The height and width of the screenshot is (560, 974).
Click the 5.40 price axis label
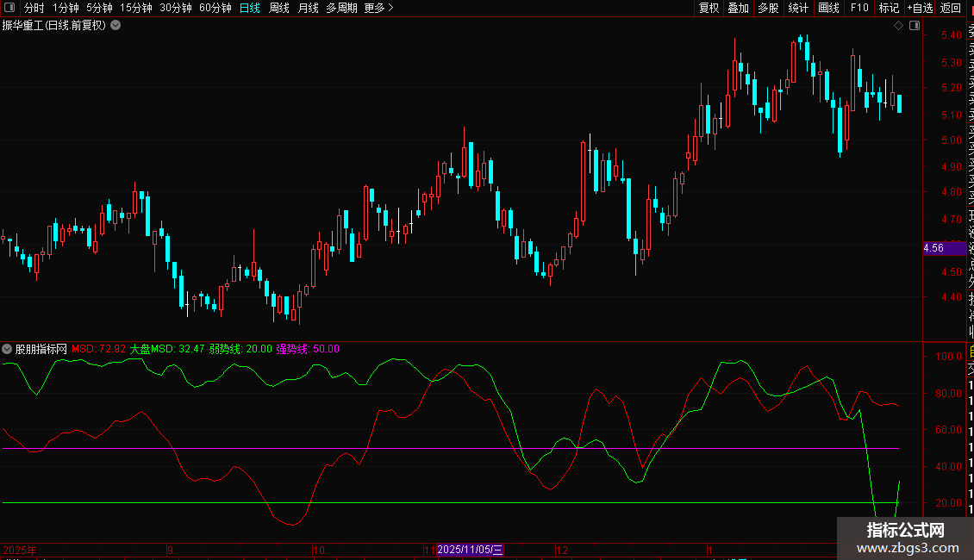pos(951,35)
